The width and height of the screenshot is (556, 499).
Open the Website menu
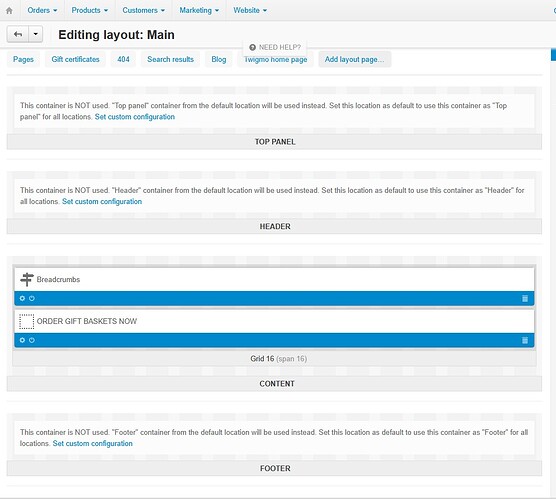(x=250, y=10)
